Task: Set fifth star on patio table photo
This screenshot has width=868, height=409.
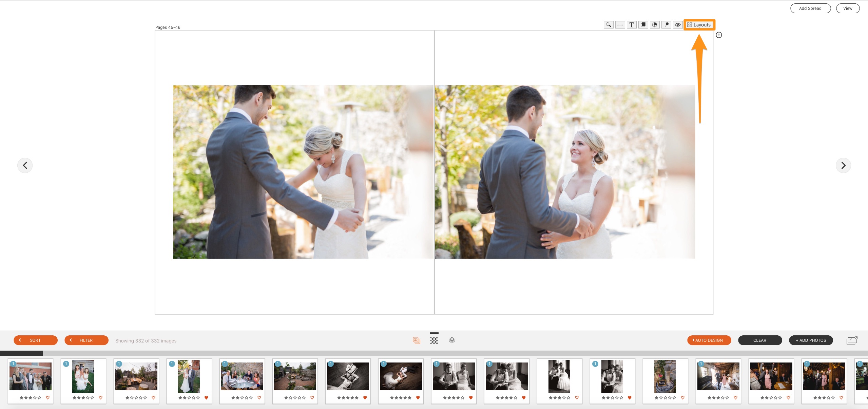Action: (x=145, y=397)
